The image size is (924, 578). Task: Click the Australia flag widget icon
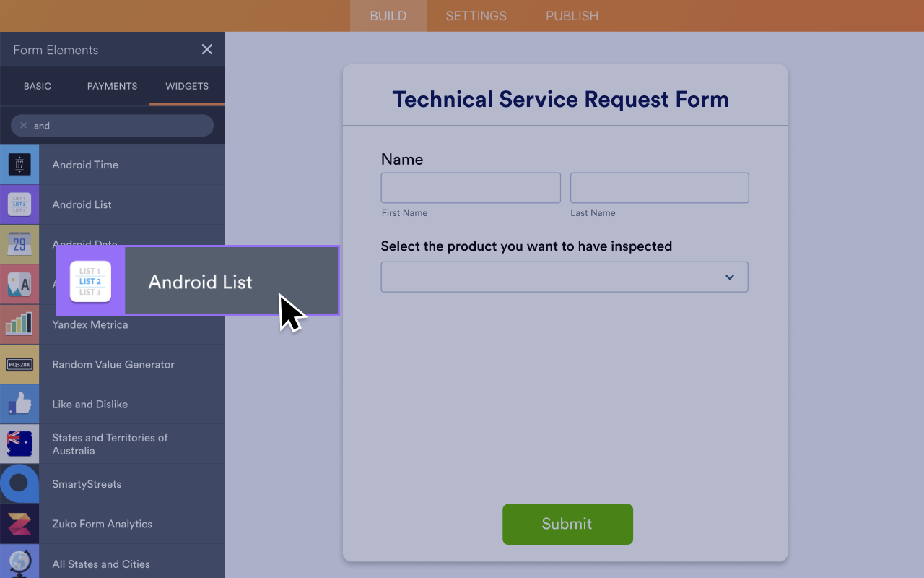[19, 444]
